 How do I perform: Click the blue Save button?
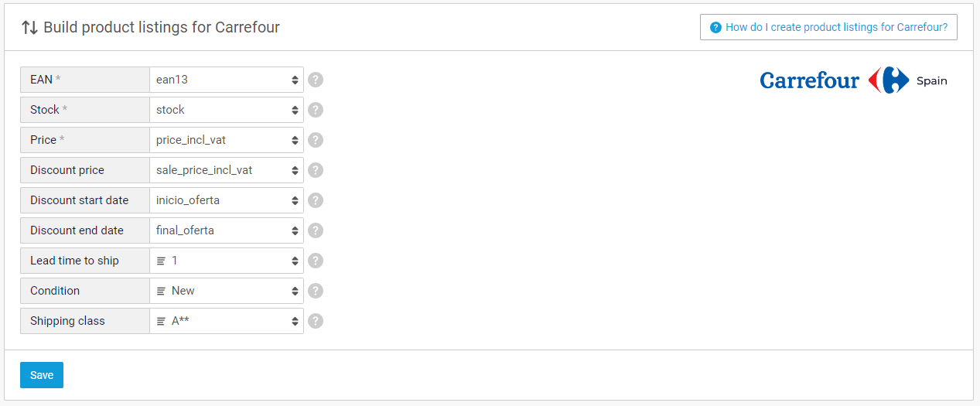[x=42, y=375]
